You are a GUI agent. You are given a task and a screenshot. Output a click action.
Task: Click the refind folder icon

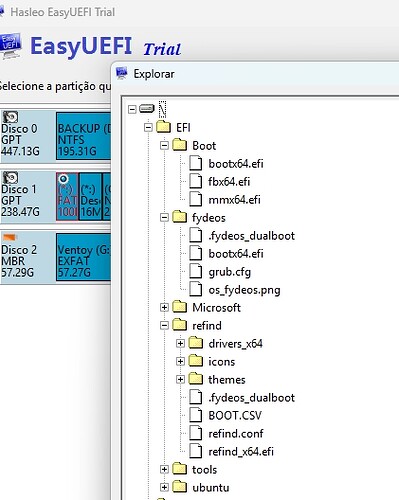click(x=180, y=324)
